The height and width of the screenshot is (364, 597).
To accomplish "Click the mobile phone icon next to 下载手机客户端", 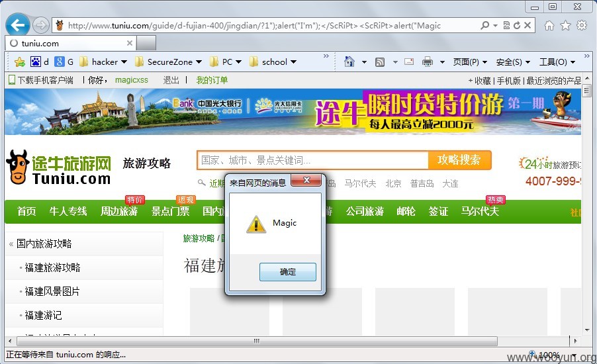I will pyautogui.click(x=12, y=80).
